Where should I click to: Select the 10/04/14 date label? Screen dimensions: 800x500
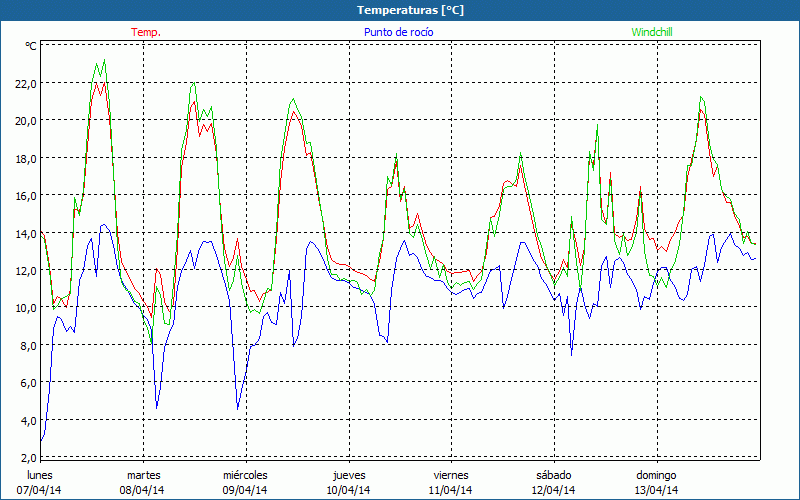tap(349, 490)
